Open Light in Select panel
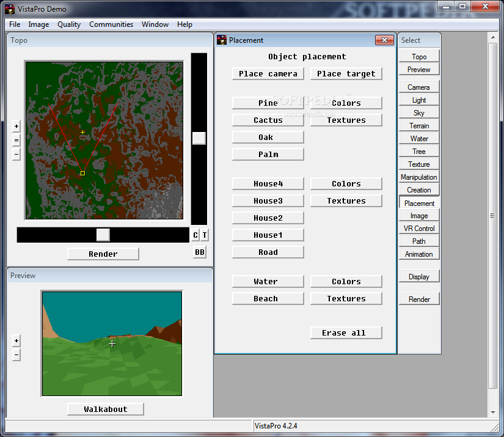The image size is (504, 437). [419, 100]
